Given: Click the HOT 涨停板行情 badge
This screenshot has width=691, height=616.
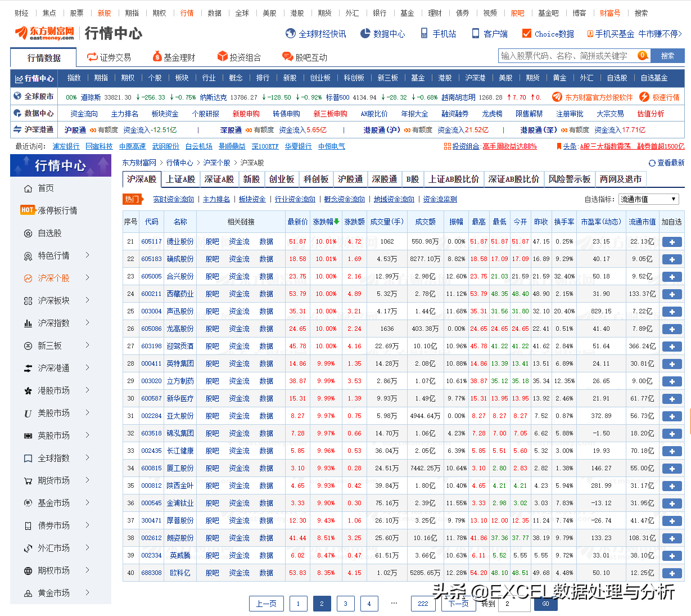Looking at the screenshot, I should pos(28,210).
